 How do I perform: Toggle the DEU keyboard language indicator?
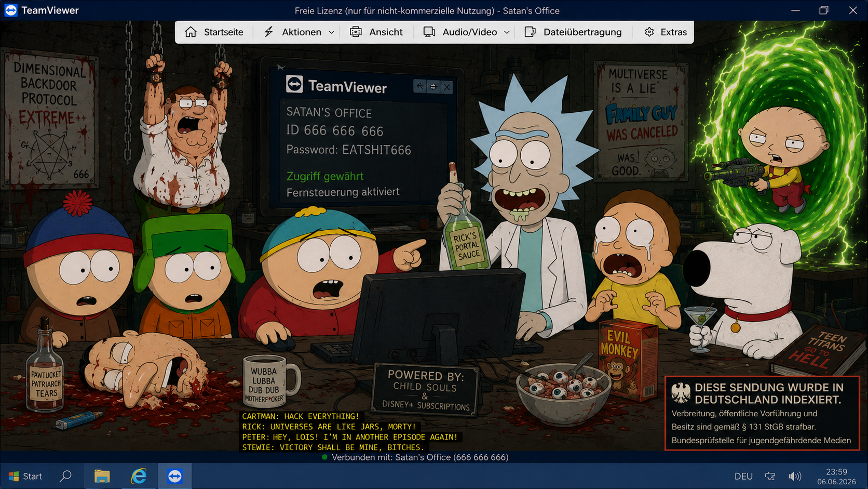[743, 476]
